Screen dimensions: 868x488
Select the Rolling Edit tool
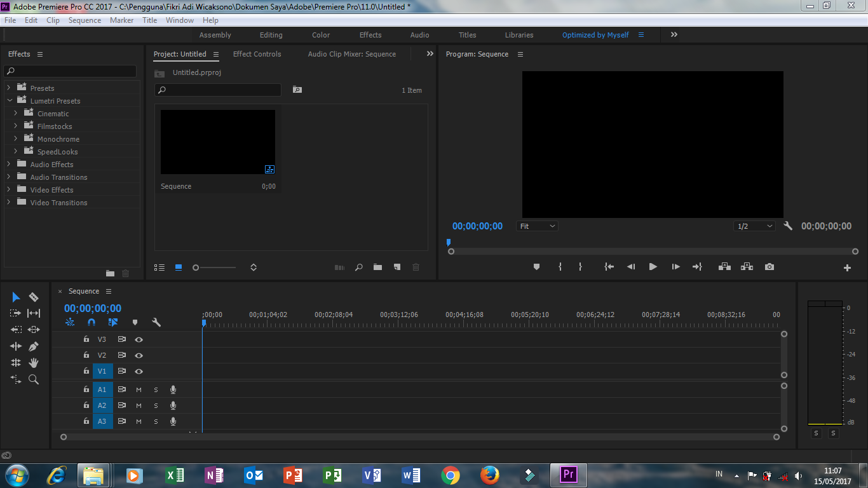pos(16,363)
